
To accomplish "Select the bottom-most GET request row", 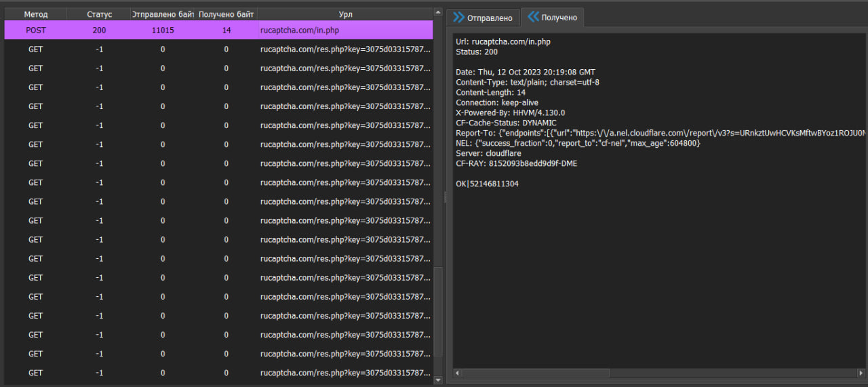I will click(x=217, y=373).
